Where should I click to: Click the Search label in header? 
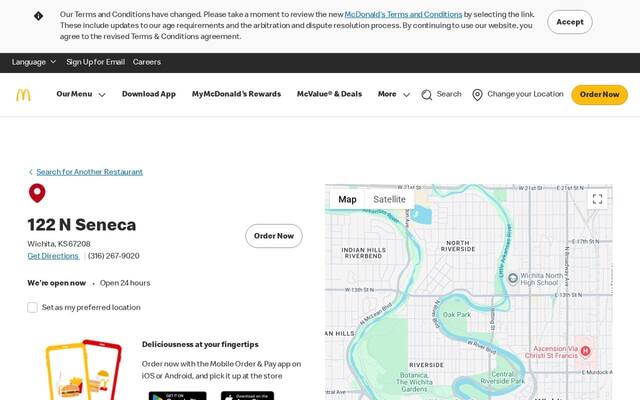point(449,94)
